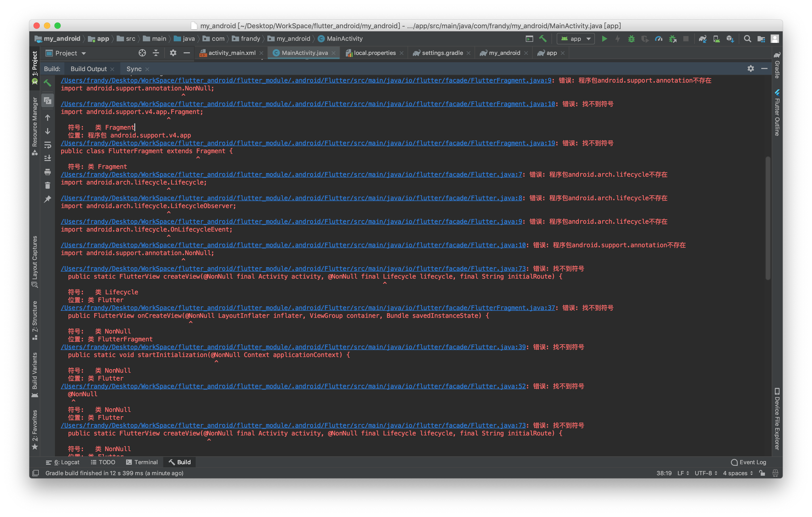Open the Project view switcher dropdown
812x517 pixels.
tap(83, 53)
